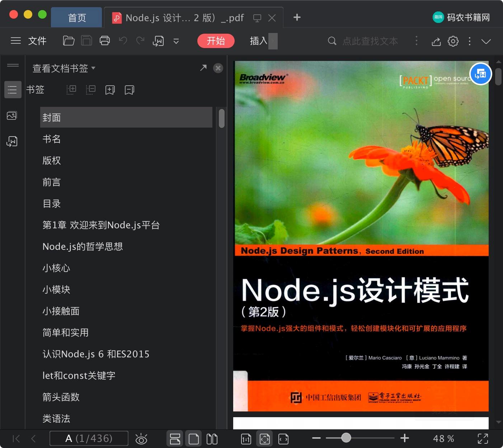Click the blue floating convert button
This screenshot has height=448, width=503.
point(481,74)
